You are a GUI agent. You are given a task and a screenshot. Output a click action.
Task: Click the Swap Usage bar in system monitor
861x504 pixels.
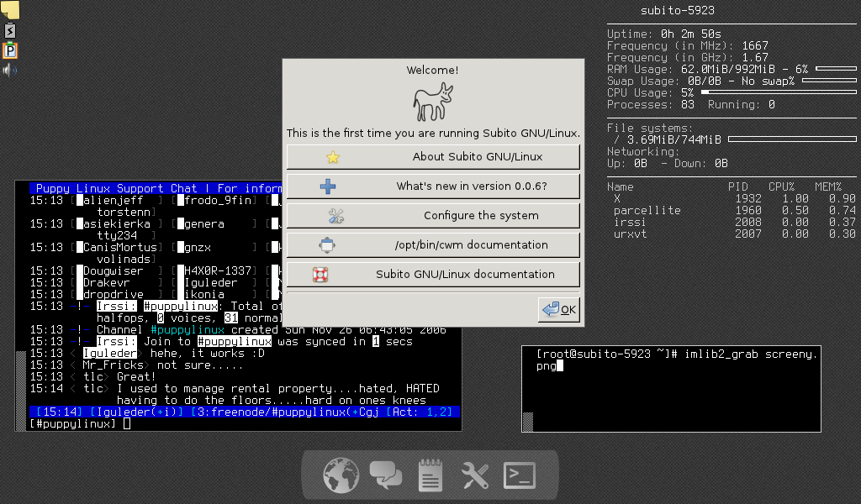coord(829,81)
